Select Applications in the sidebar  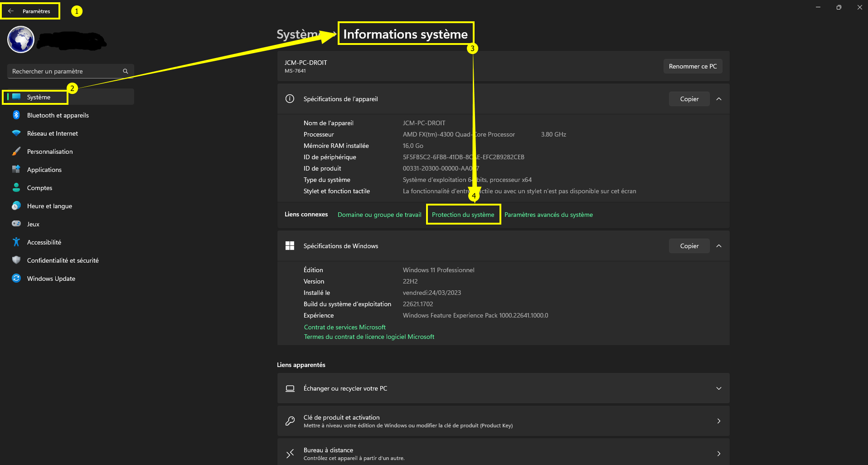tap(44, 170)
